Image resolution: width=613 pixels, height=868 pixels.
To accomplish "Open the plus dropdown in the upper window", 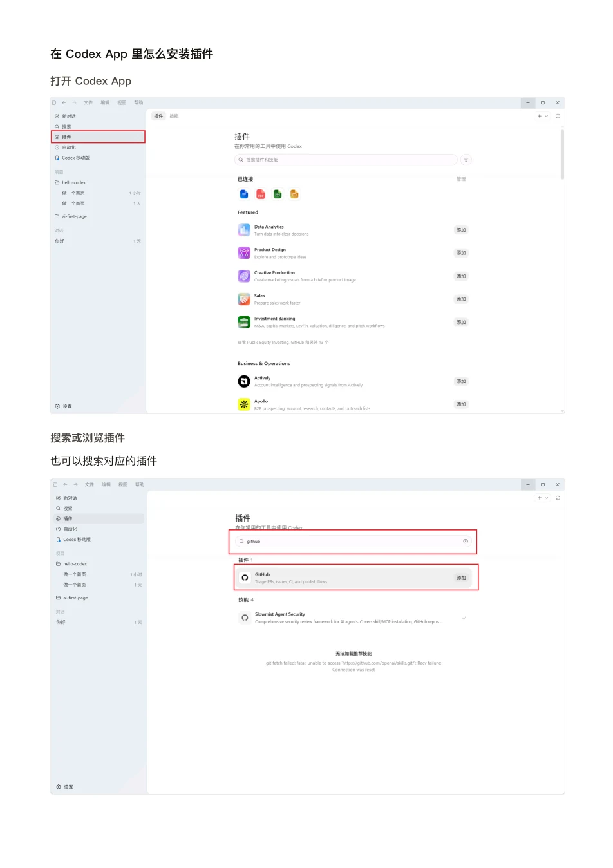I will pos(543,116).
